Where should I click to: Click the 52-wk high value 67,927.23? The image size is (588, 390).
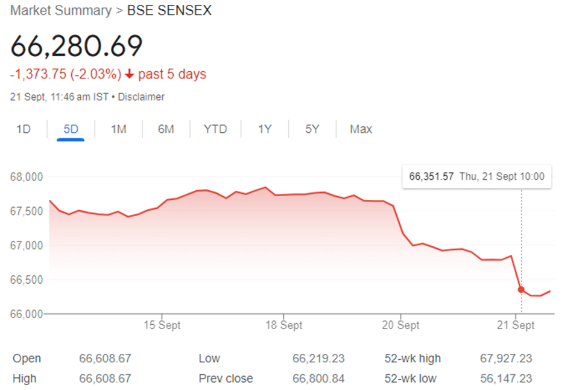click(505, 358)
